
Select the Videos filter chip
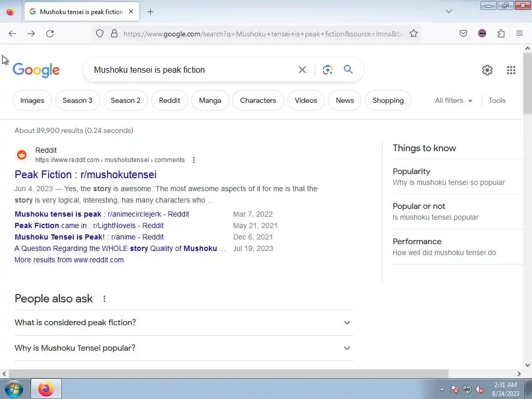click(305, 100)
